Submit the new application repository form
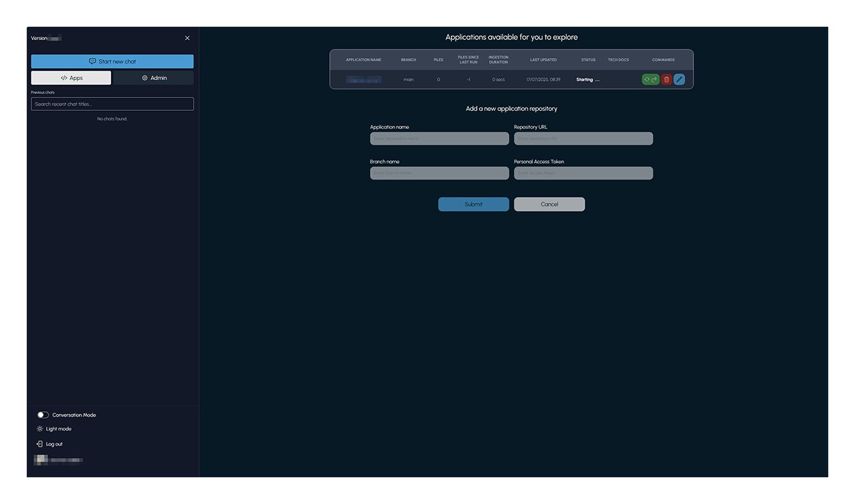The width and height of the screenshot is (855, 504). tap(473, 204)
